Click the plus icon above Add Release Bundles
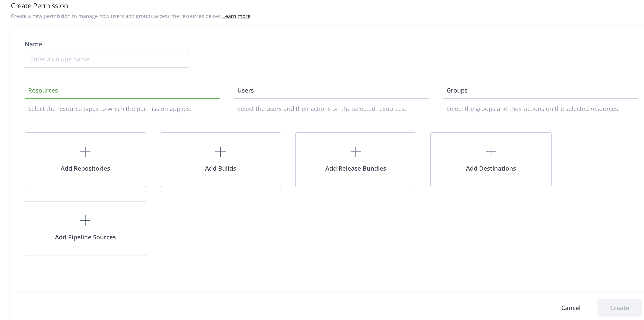 click(x=356, y=152)
